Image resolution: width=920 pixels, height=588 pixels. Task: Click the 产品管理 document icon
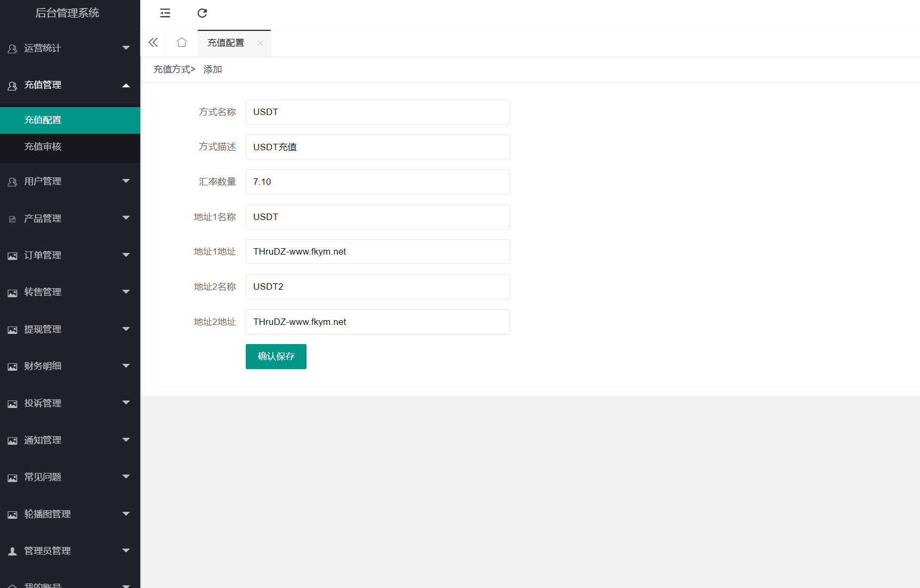point(12,218)
